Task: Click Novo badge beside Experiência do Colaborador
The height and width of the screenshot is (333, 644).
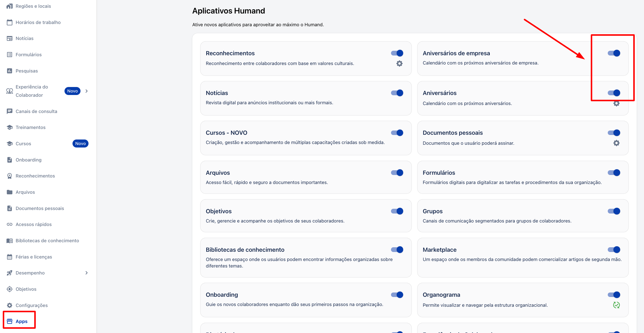Action: (x=72, y=91)
